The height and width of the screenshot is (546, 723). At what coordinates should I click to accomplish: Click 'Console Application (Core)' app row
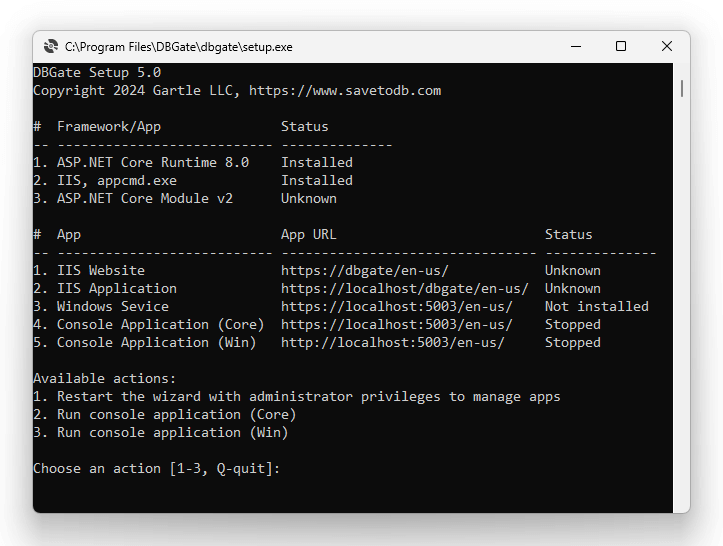click(160, 325)
